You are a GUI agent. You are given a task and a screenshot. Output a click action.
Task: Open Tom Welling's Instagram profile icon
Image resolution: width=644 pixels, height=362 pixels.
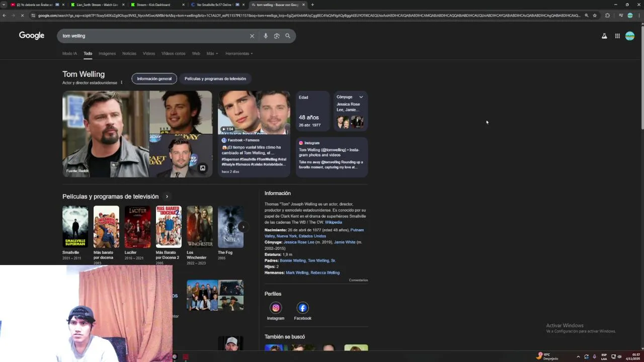tap(276, 308)
